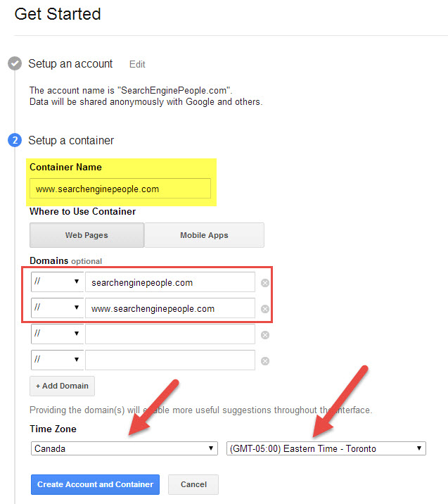This screenshot has width=448, height=504.
Task: Open the Canada country dropdown
Action: 124,448
